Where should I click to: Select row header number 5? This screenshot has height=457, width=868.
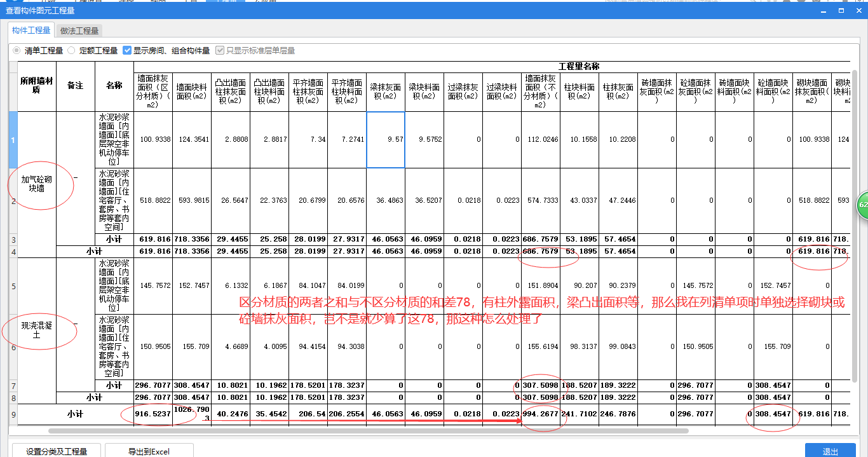(13, 285)
